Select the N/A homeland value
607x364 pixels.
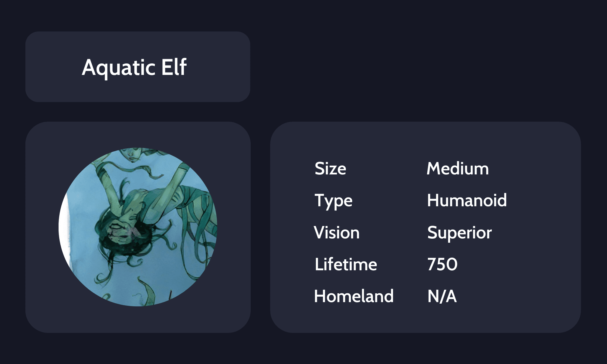pos(442,296)
